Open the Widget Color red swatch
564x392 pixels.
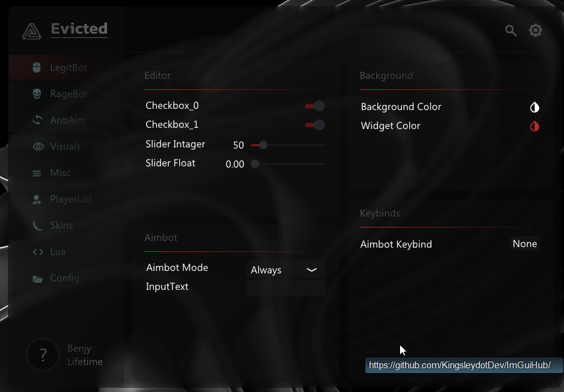[x=535, y=126]
